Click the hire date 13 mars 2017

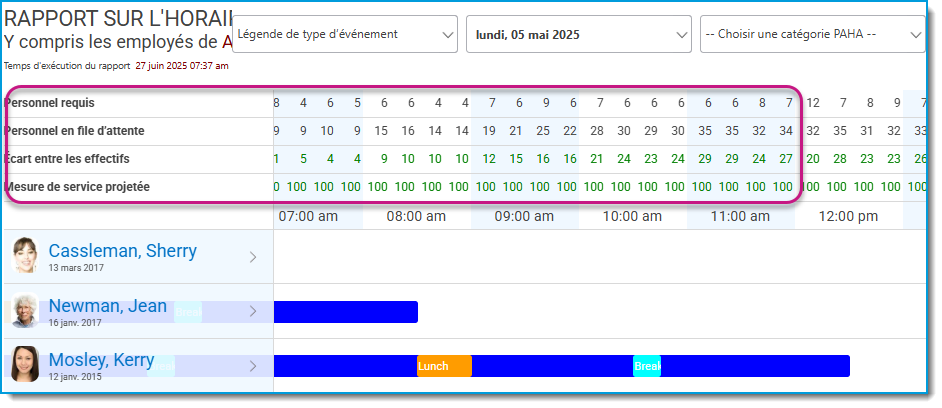pos(76,268)
